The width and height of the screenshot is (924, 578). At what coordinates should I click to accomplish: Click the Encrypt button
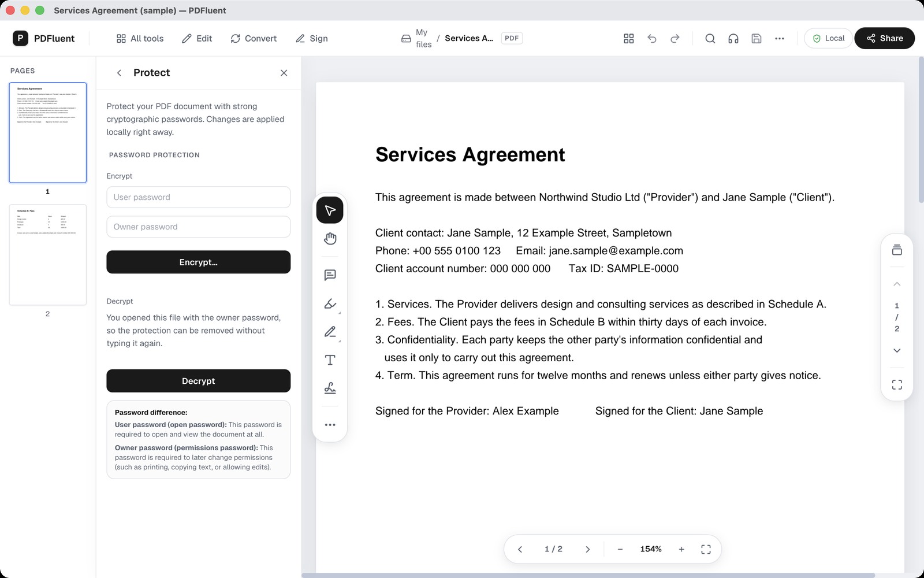198,262
